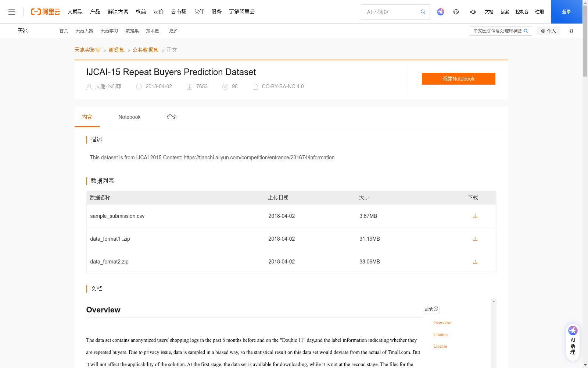Click the download count icon beside 7653
Image resolution: width=588 pixels, height=368 pixels.
[x=190, y=87]
